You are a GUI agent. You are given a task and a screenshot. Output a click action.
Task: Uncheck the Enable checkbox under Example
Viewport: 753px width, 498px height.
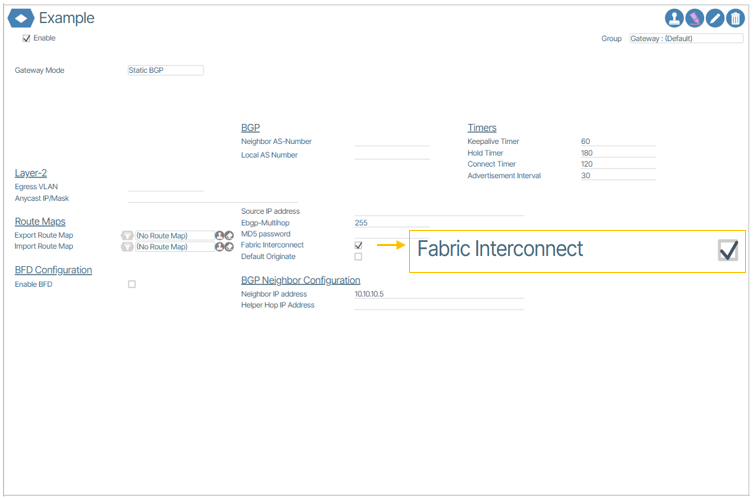pyautogui.click(x=27, y=39)
